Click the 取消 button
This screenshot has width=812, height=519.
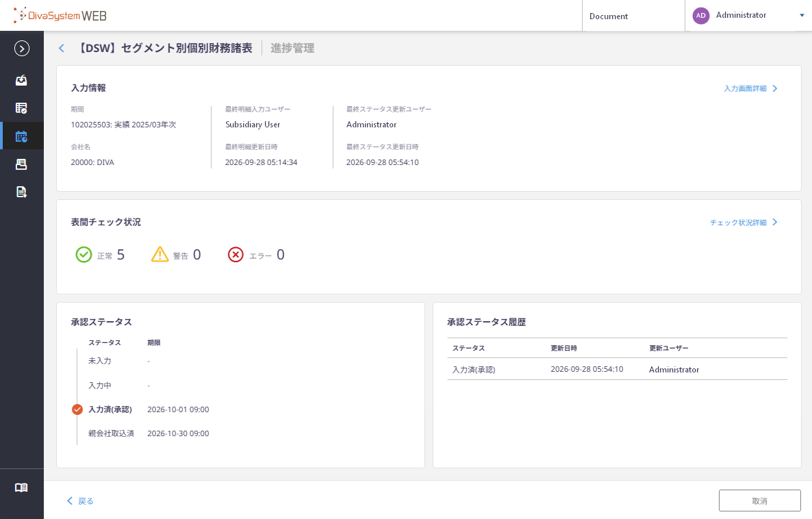click(x=760, y=501)
